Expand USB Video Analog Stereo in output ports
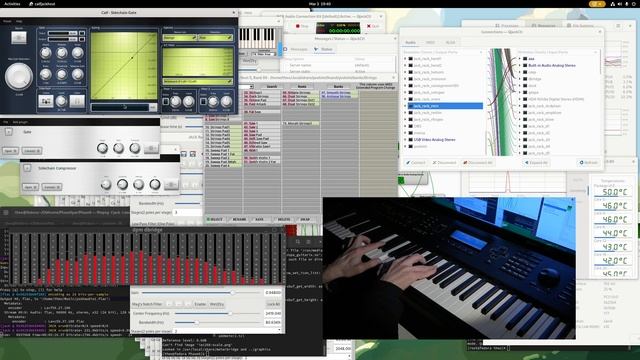Screen dimensions: 640x360 tap(405, 140)
